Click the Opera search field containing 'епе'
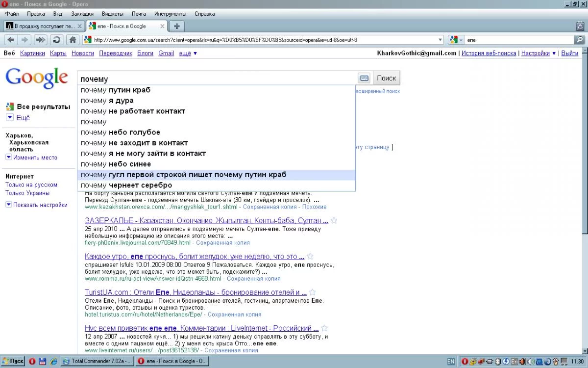588x368 pixels. 519,40
